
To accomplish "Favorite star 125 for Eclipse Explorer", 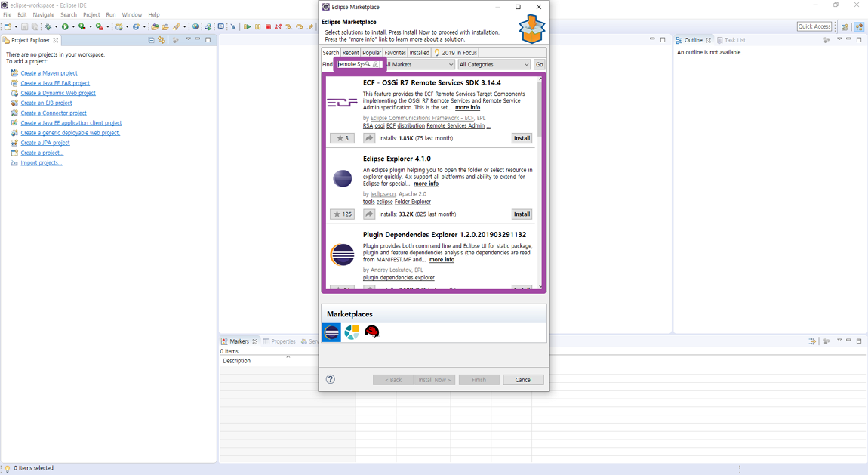I will pos(342,214).
